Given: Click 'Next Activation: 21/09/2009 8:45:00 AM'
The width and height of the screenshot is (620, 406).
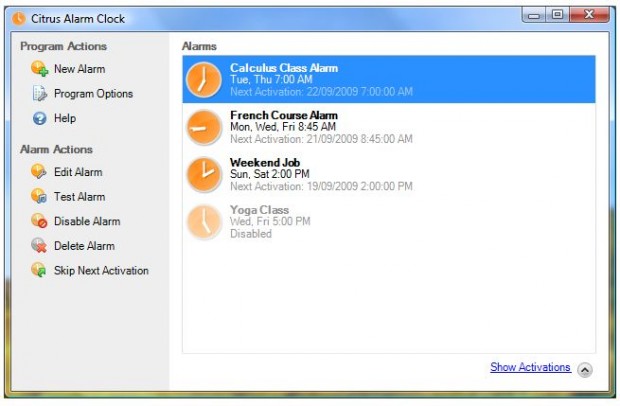Looking at the screenshot, I should click(x=321, y=139).
